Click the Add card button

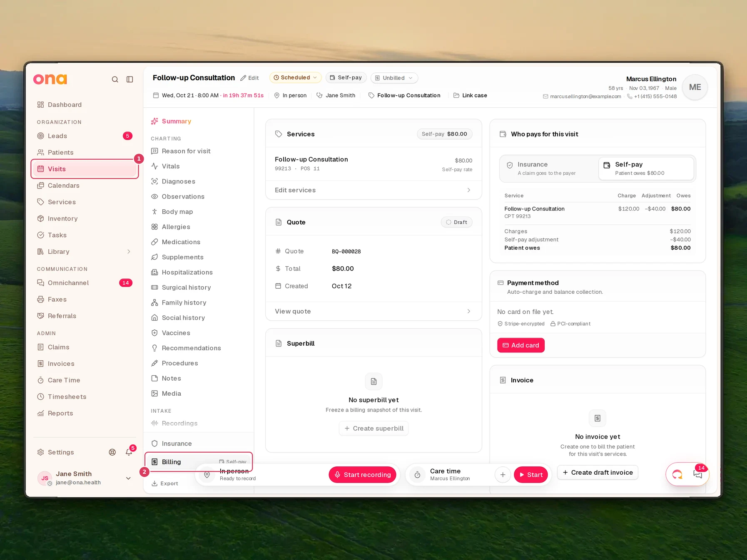(x=520, y=345)
